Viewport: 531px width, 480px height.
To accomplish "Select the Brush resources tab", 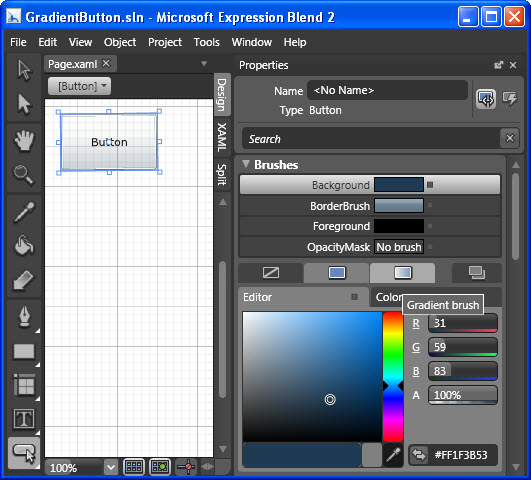I will pyautogui.click(x=476, y=273).
